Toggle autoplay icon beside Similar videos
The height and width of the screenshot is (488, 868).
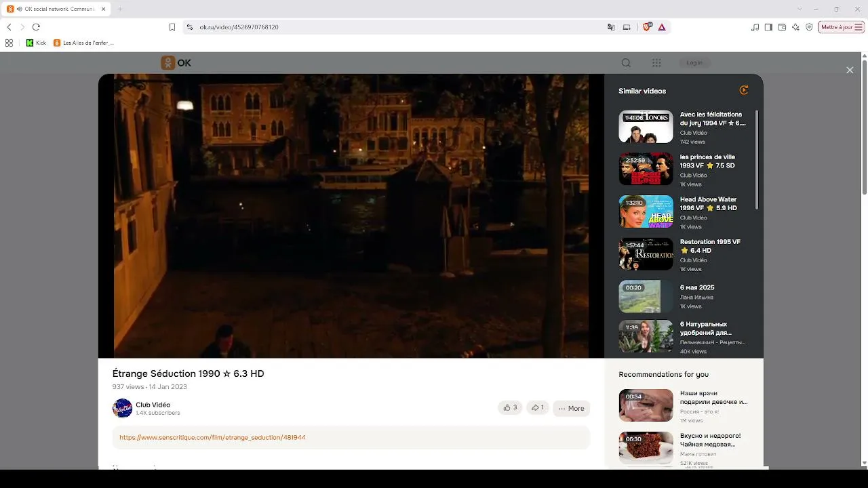[744, 90]
